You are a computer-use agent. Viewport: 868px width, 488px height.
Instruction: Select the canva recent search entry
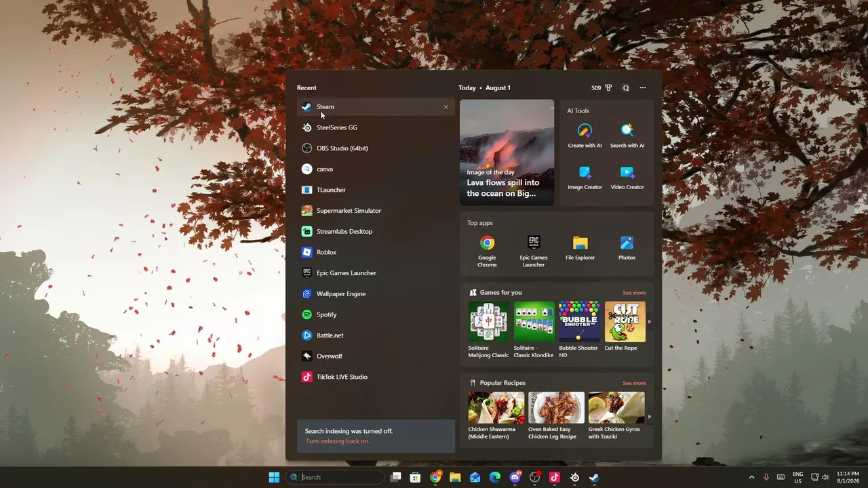tap(376, 169)
